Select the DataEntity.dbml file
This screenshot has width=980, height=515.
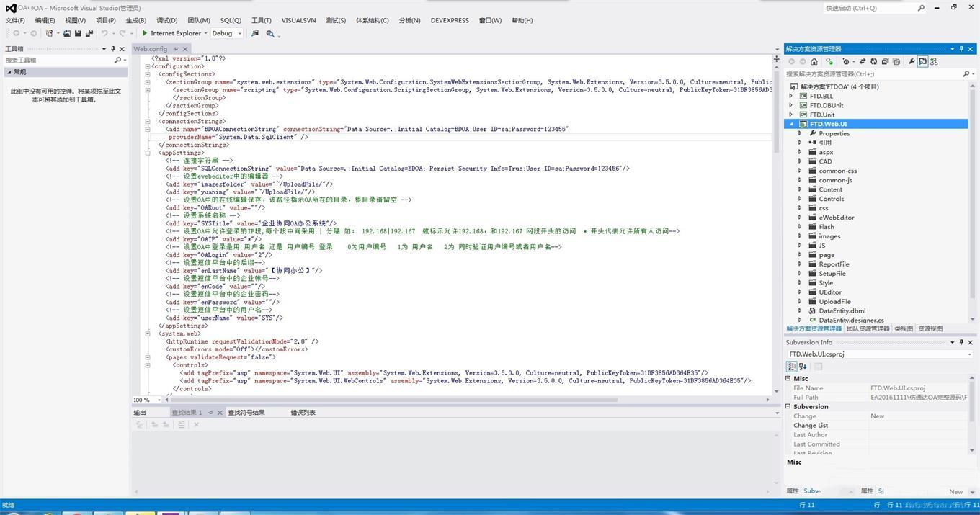click(x=842, y=310)
